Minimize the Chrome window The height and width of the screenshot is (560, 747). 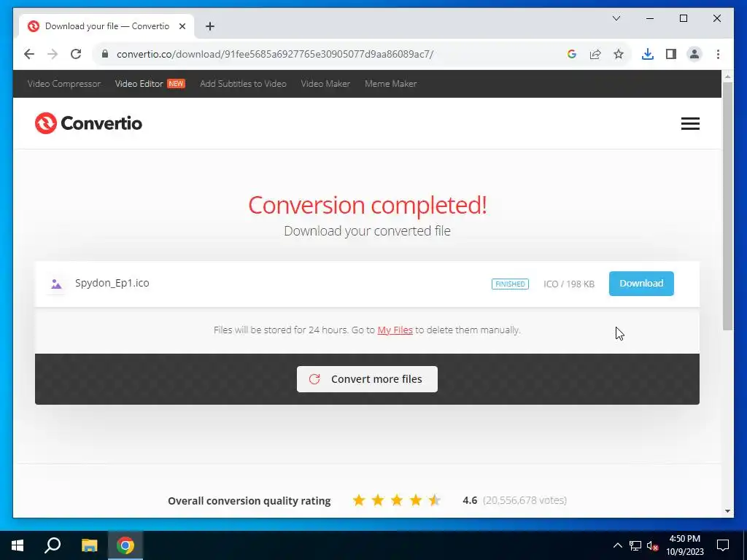click(650, 18)
